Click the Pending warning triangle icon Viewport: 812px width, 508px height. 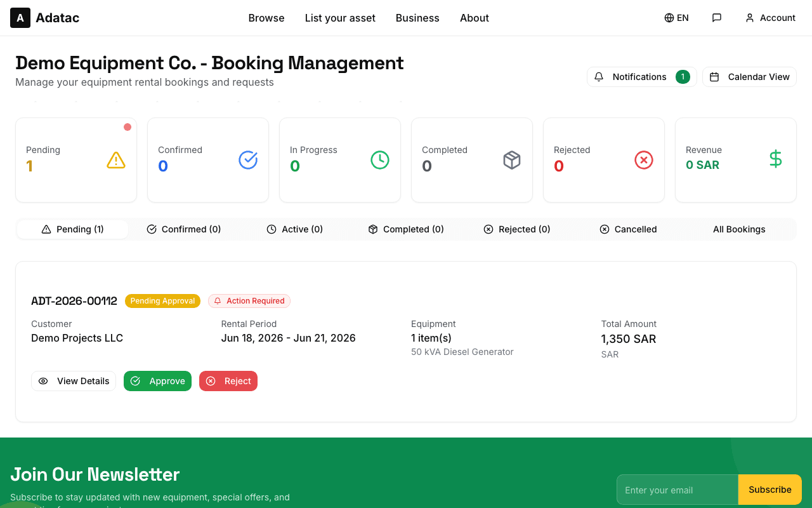click(116, 160)
